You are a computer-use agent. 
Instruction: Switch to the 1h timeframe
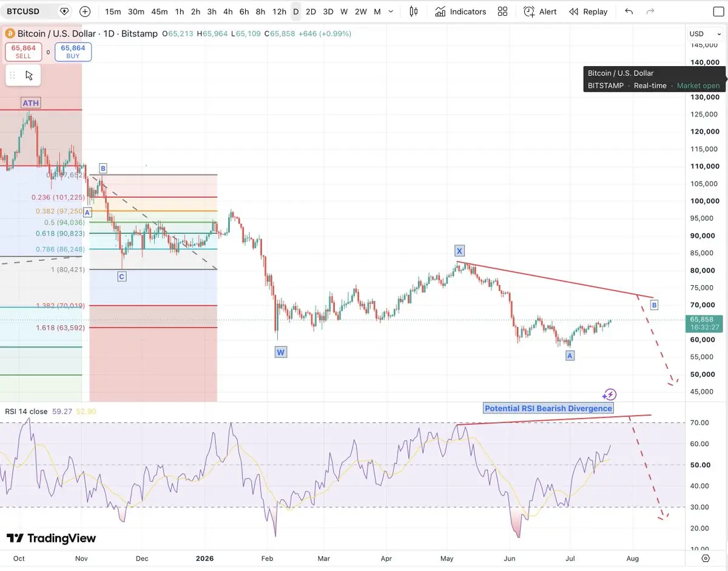180,12
